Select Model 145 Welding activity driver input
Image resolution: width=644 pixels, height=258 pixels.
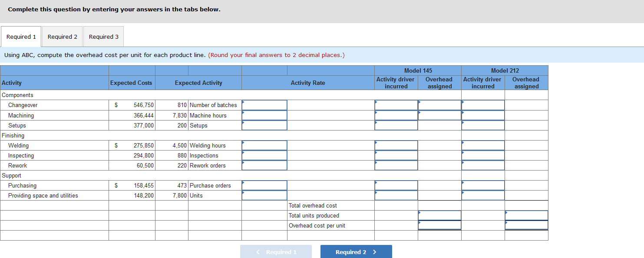[x=396, y=145]
